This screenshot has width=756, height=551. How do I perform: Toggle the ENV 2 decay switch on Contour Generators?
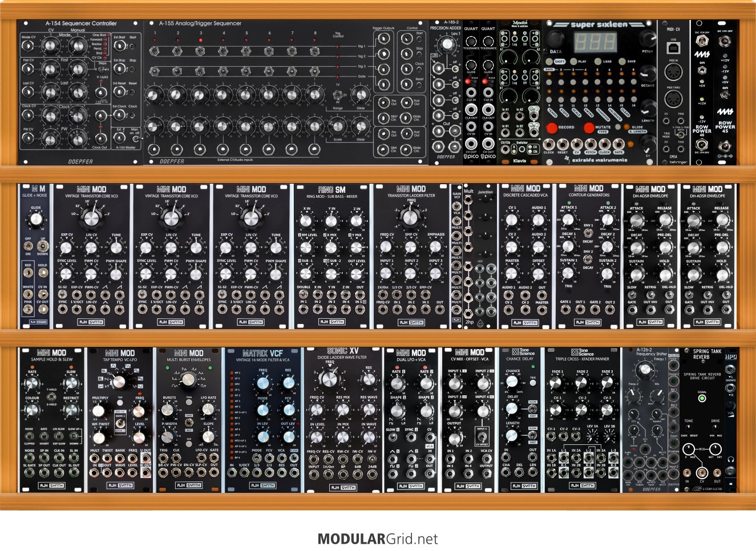click(x=588, y=260)
